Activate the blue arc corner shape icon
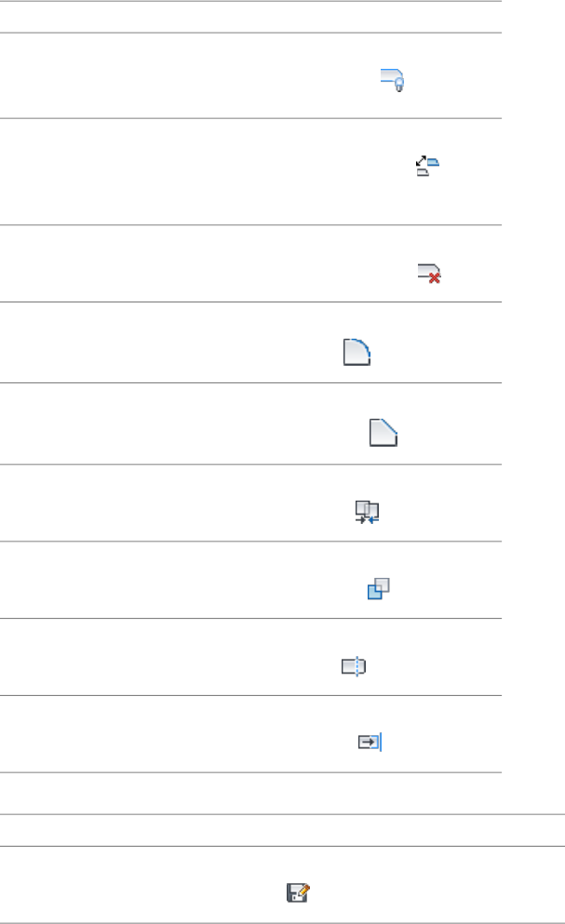 [x=356, y=353]
